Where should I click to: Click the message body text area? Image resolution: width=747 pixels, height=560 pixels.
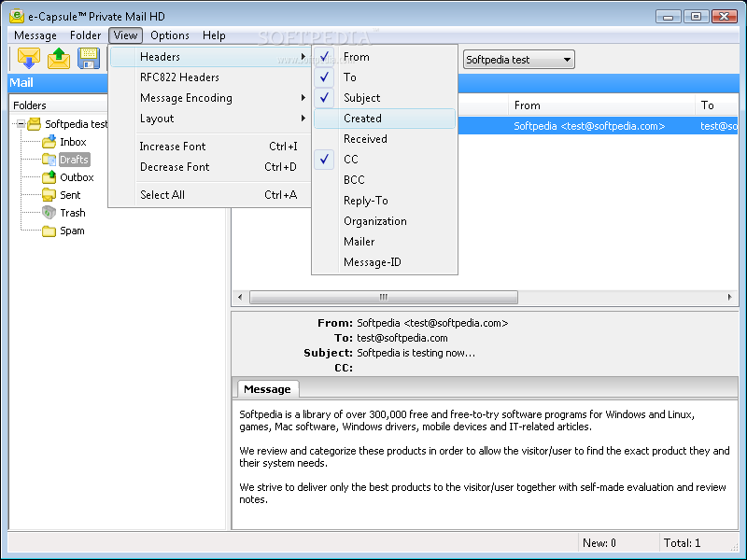[485, 463]
